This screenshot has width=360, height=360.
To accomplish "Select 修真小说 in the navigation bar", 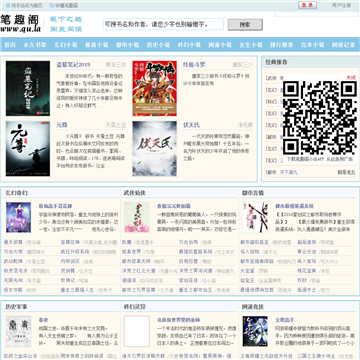I will click(x=97, y=45).
